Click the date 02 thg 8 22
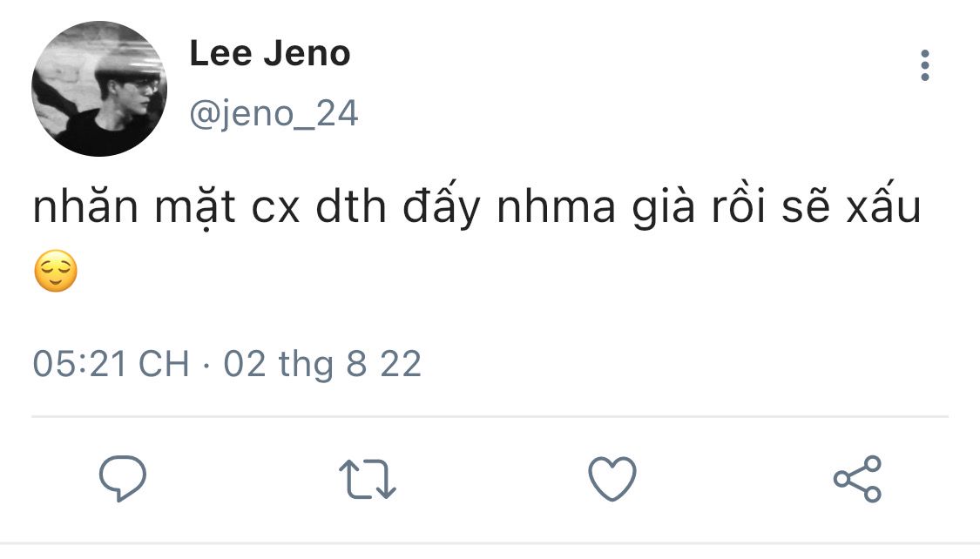 [x=322, y=363]
